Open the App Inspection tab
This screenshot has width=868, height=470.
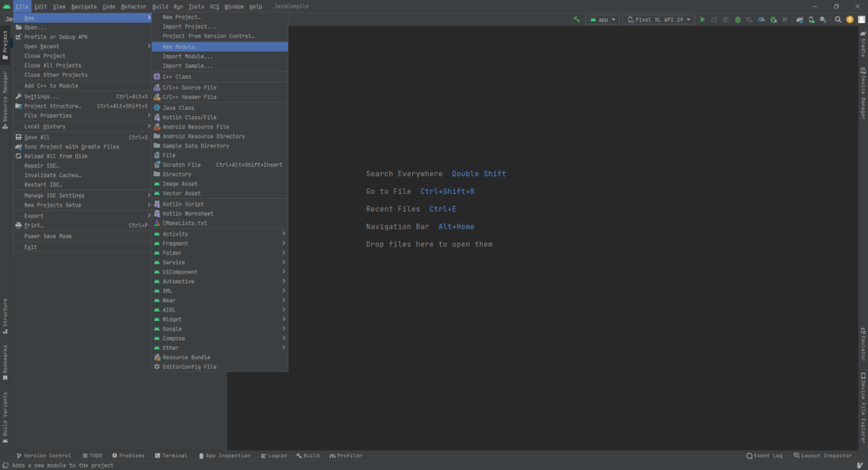point(224,456)
